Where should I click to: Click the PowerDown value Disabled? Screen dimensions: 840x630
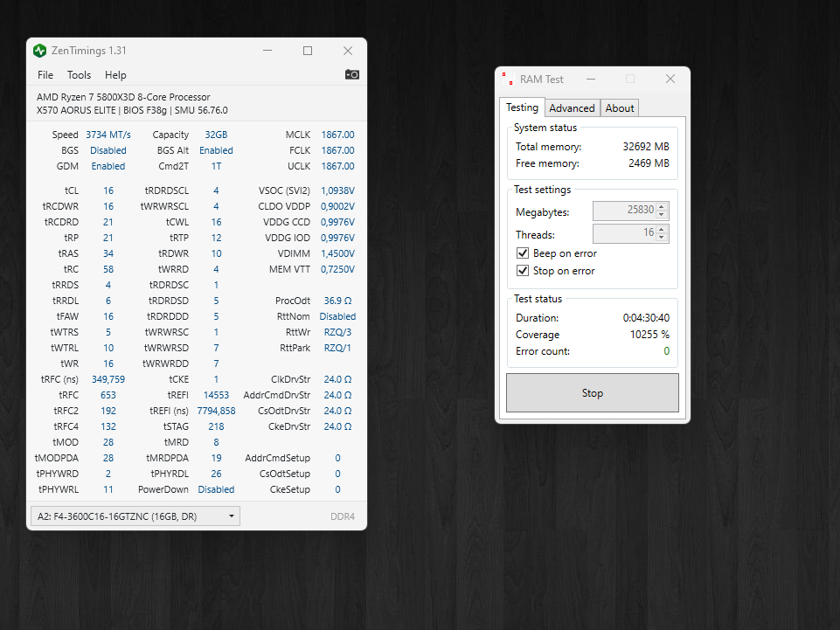(216, 489)
